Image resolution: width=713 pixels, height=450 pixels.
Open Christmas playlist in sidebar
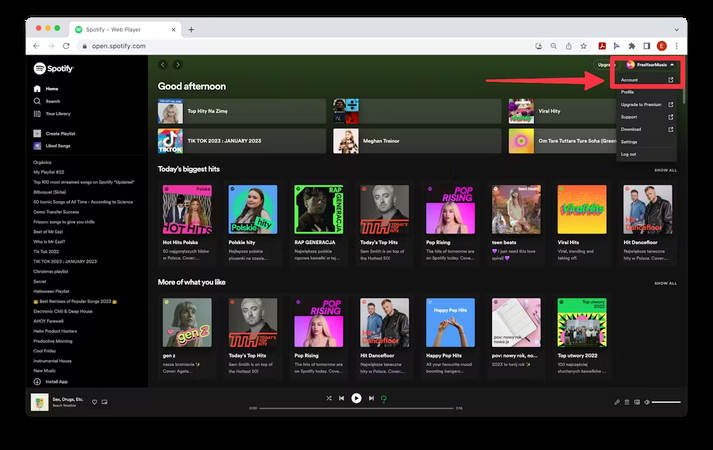(50, 271)
